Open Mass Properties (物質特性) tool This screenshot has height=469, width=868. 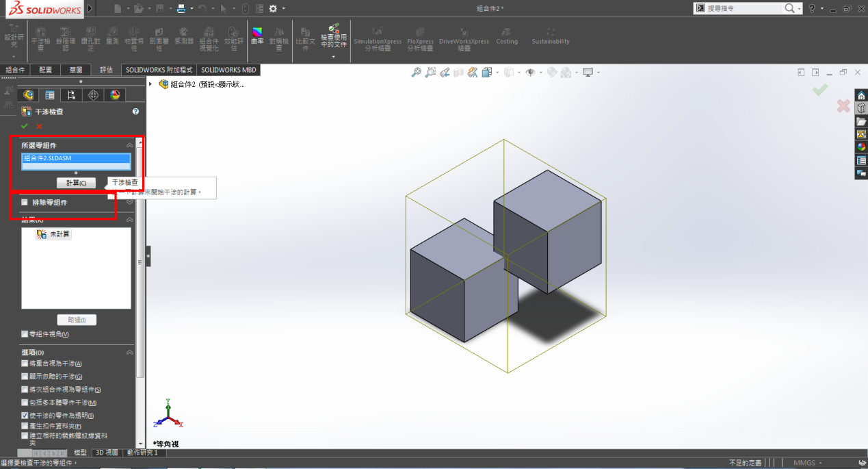click(134, 38)
